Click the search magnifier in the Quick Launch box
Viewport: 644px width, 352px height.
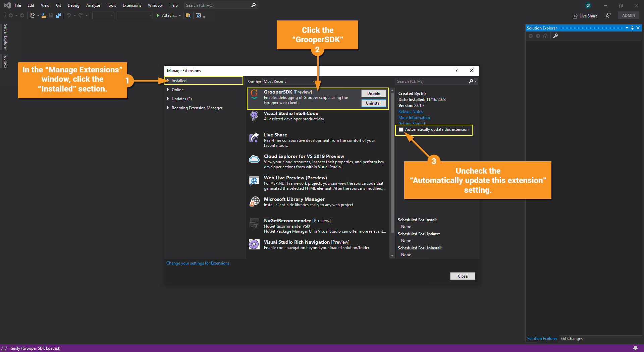click(x=253, y=5)
